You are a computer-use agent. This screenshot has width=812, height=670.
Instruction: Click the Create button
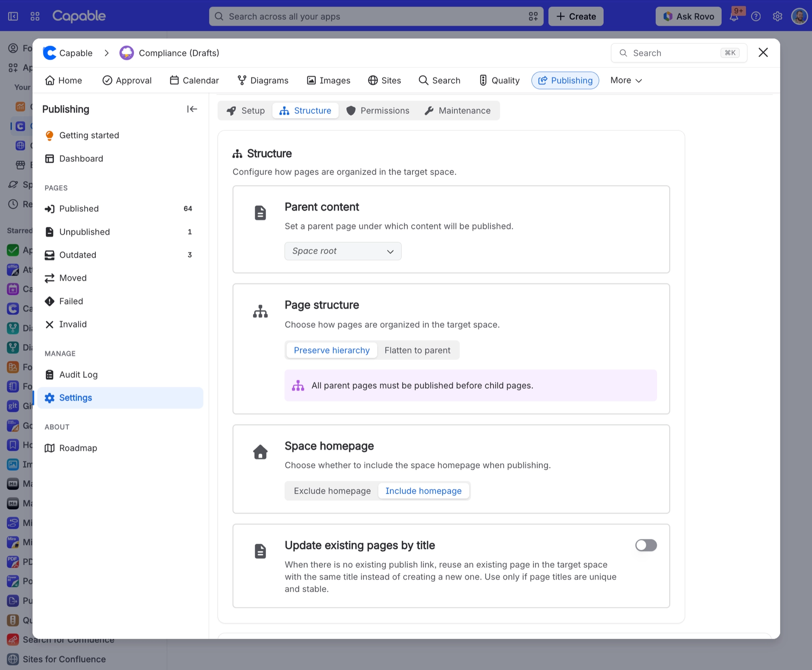pyautogui.click(x=576, y=17)
